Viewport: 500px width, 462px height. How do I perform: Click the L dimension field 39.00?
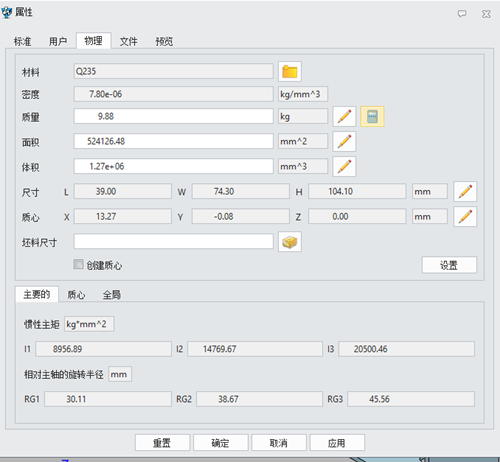(123, 191)
